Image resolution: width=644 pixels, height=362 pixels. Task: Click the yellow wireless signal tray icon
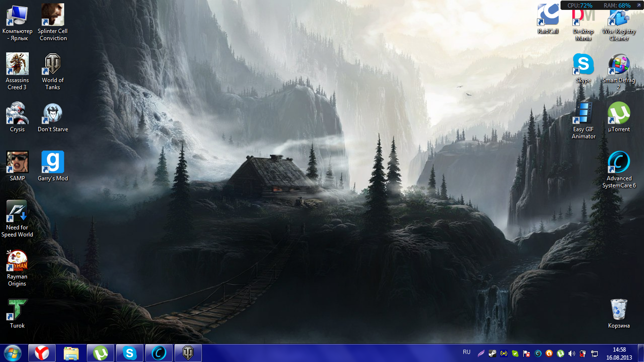coord(504,353)
